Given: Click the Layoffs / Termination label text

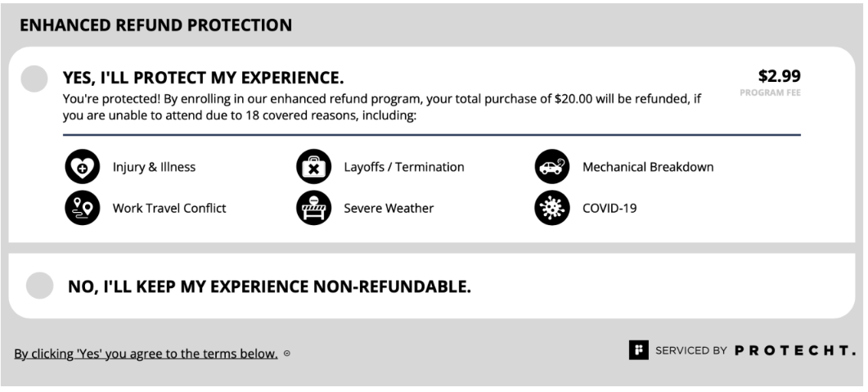Looking at the screenshot, I should (x=404, y=167).
